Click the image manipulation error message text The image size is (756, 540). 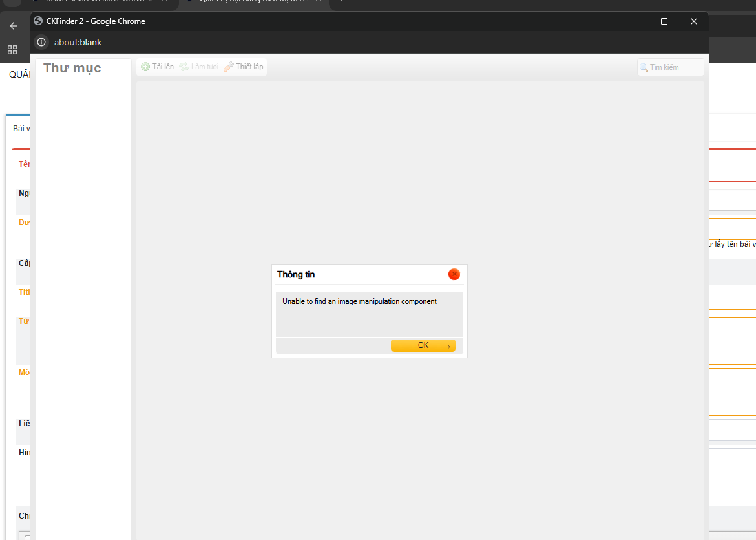point(359,301)
